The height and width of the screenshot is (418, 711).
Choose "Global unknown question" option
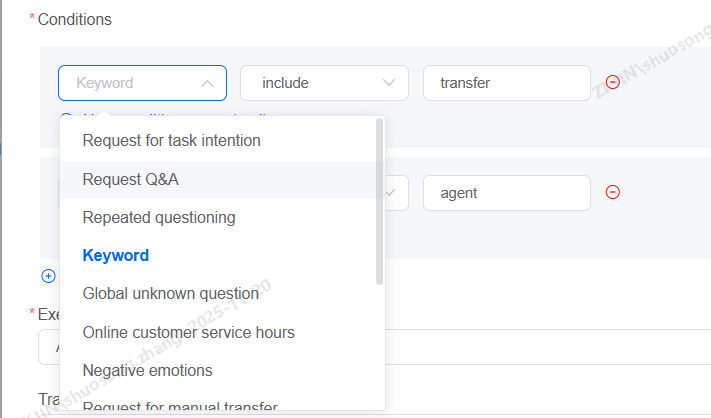[x=170, y=294]
